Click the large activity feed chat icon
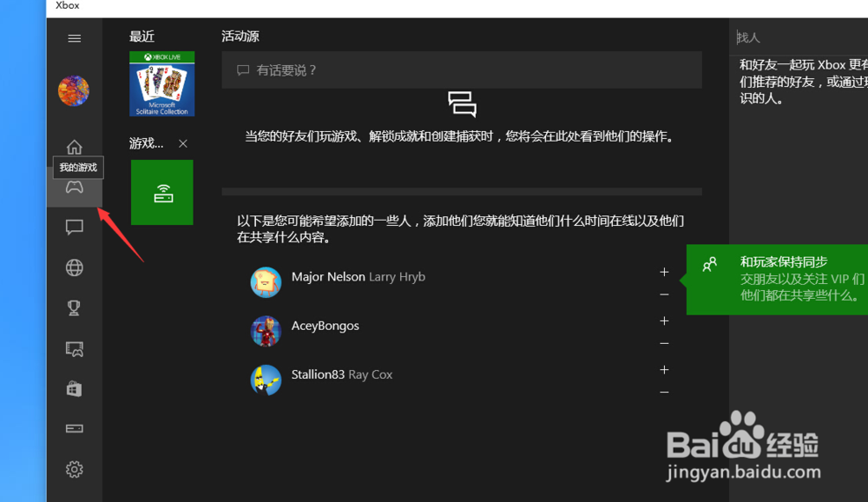 [462, 104]
